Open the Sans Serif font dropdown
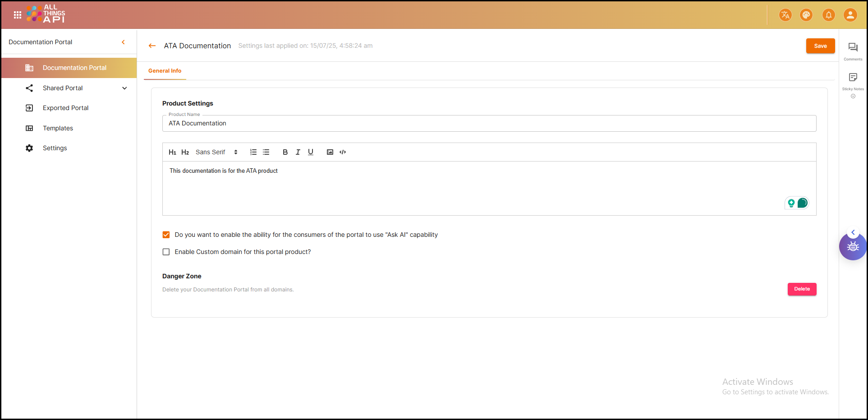 216,152
